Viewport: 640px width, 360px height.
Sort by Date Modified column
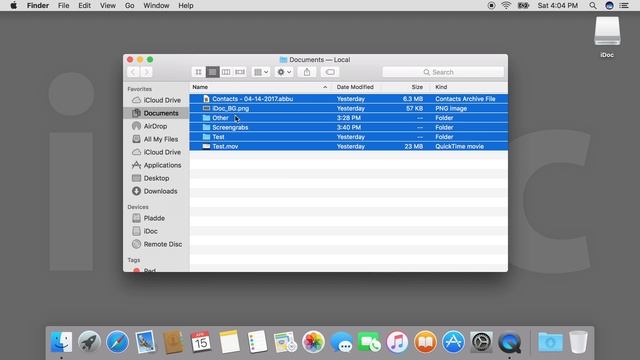tap(355, 87)
